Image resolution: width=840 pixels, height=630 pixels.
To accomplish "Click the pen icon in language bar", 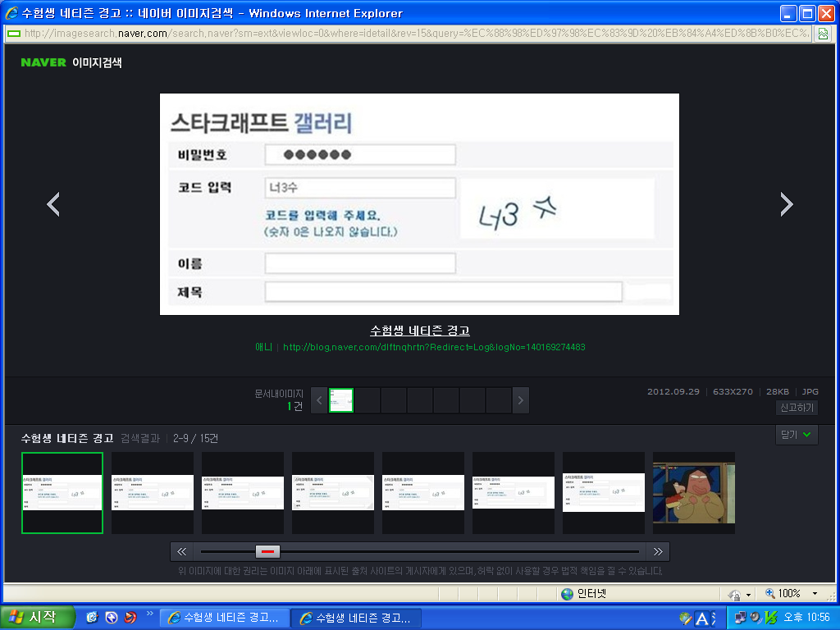I will [685, 619].
